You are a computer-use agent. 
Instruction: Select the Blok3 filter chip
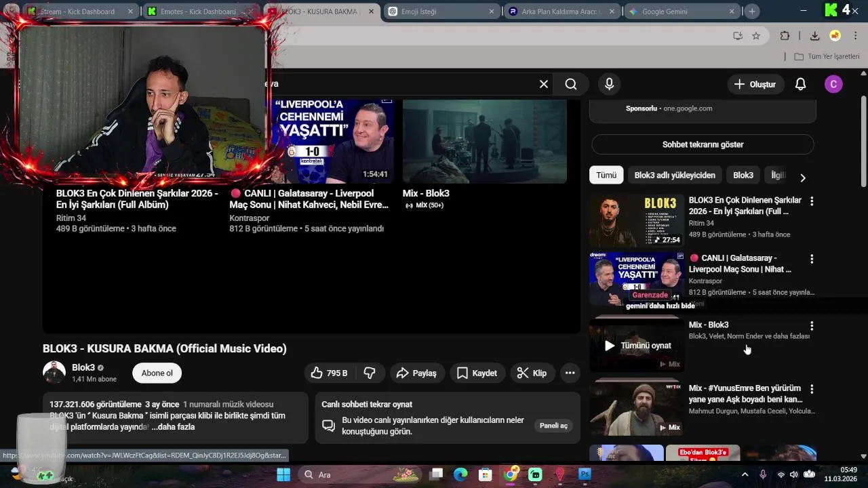(x=743, y=175)
